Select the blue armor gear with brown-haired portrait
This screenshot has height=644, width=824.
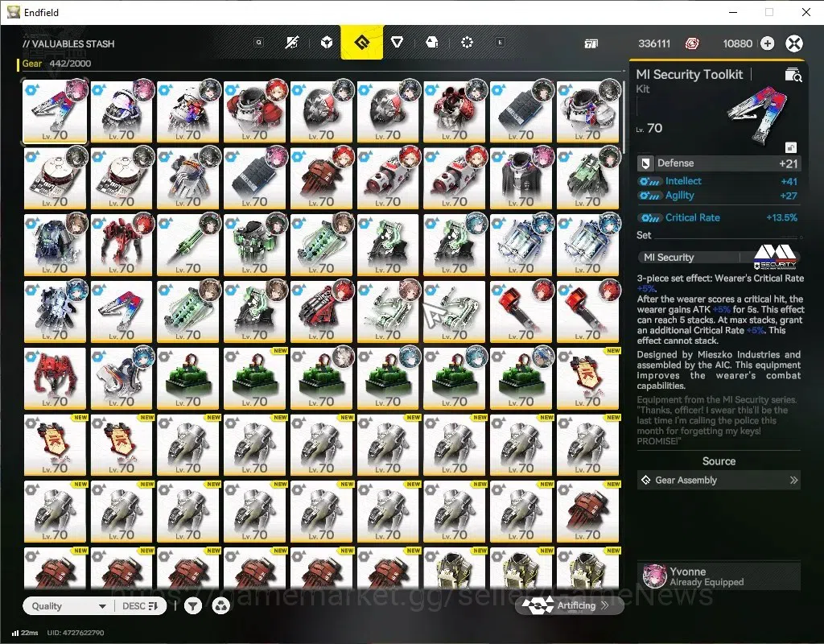tap(56, 245)
